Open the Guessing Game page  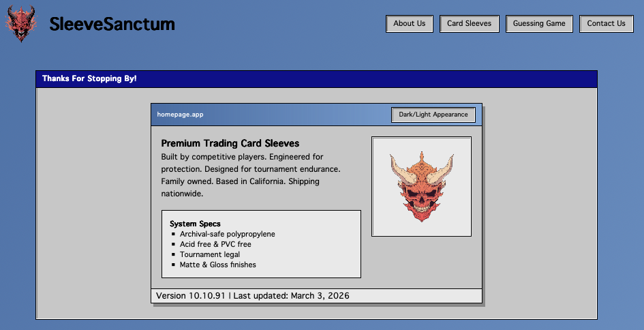point(539,24)
